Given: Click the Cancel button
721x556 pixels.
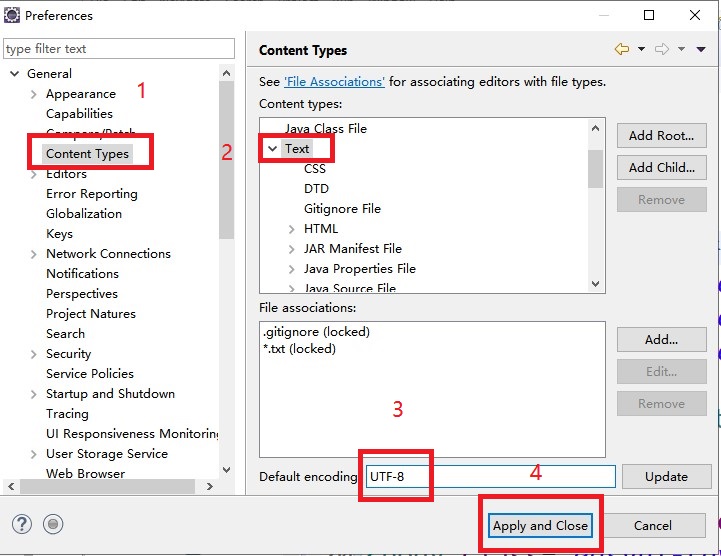Looking at the screenshot, I should point(652,525).
